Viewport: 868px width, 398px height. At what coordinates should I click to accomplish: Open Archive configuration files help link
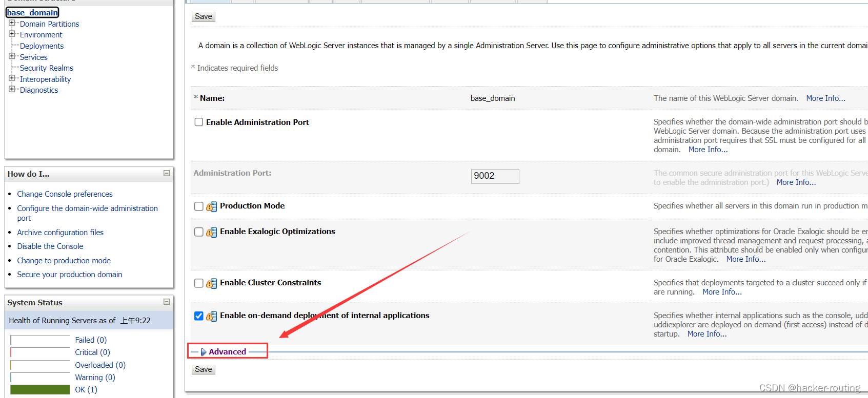click(60, 233)
